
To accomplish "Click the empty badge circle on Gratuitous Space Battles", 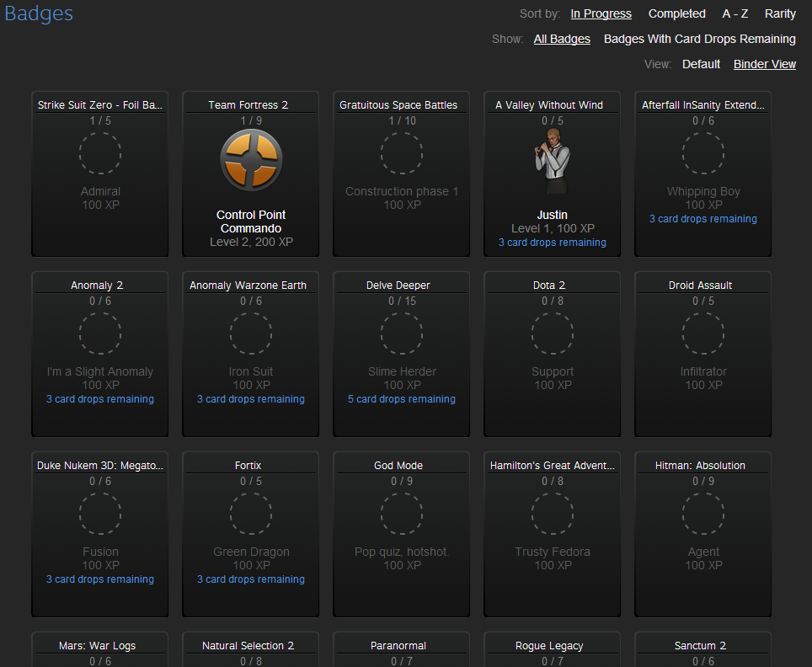I will (402, 153).
